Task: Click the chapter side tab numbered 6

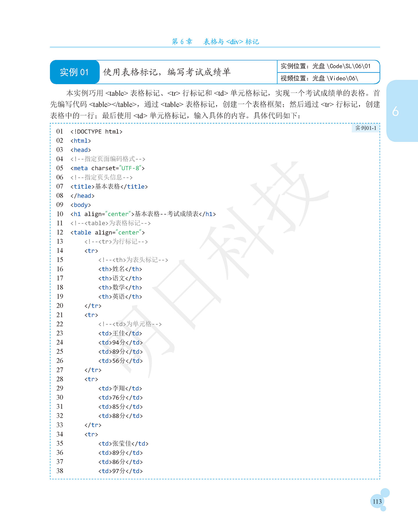Action: point(402,111)
